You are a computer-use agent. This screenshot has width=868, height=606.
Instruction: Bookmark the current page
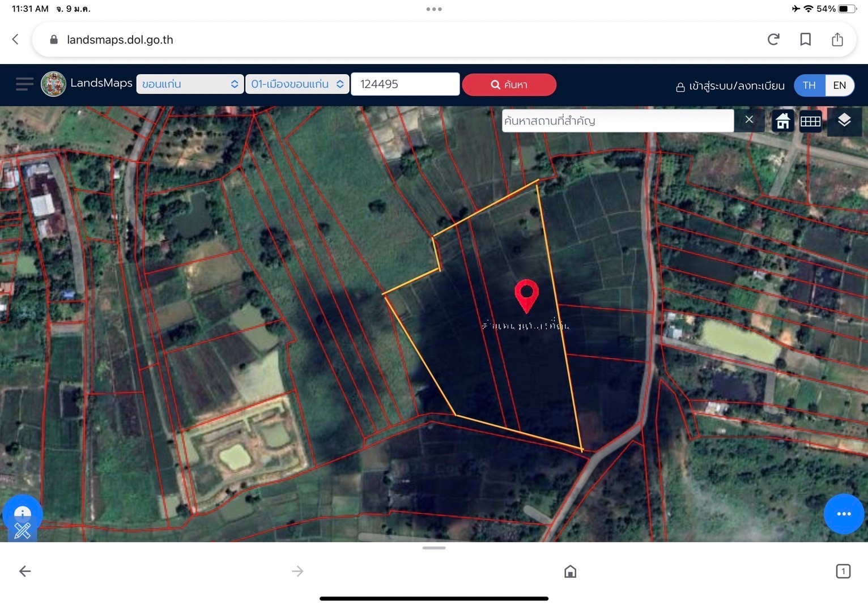coord(805,40)
